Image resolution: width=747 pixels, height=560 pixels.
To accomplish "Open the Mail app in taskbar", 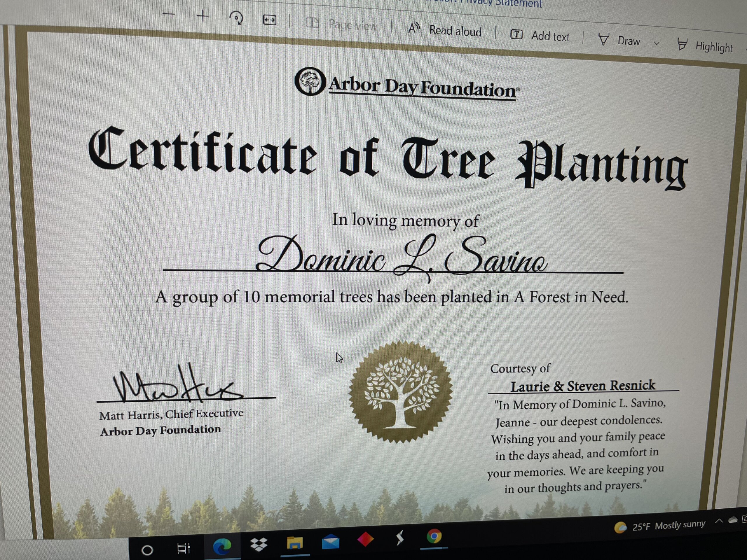I will [x=330, y=541].
